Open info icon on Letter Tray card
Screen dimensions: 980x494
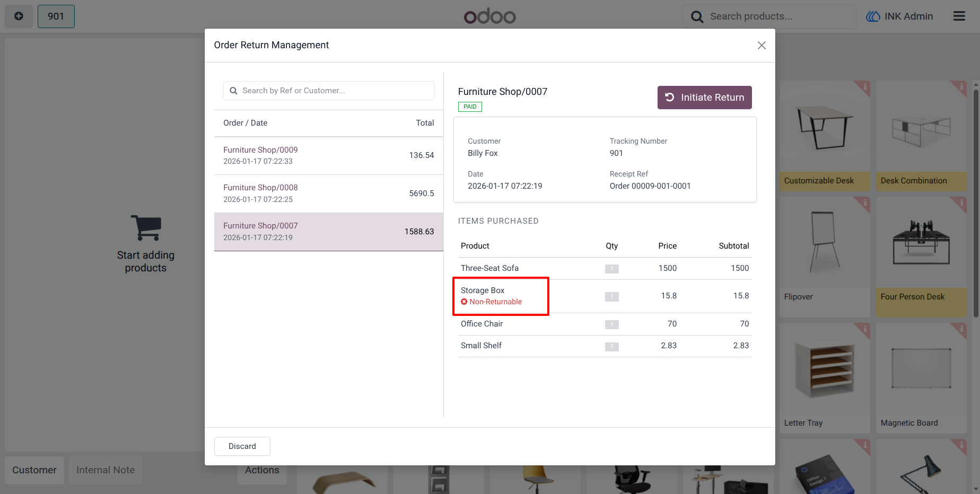pyautogui.click(x=864, y=329)
